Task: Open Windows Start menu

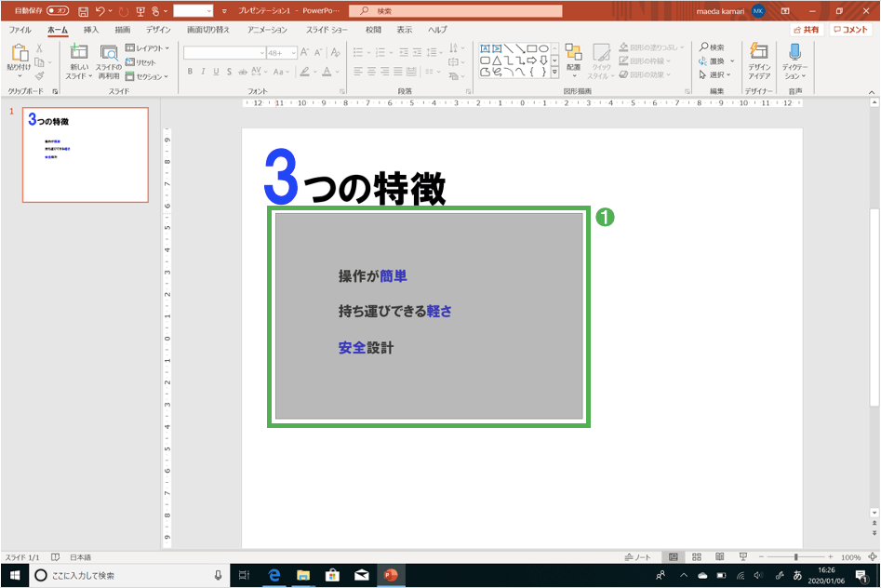Action: [15, 575]
